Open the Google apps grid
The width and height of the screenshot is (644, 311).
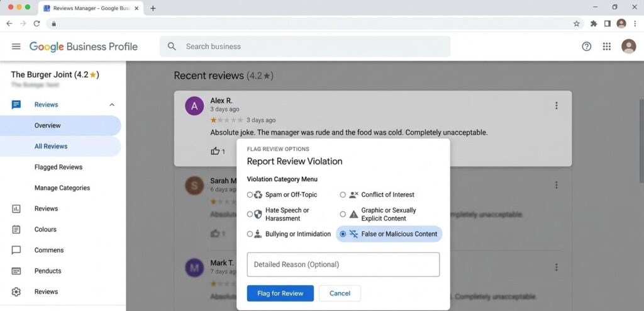(x=607, y=47)
